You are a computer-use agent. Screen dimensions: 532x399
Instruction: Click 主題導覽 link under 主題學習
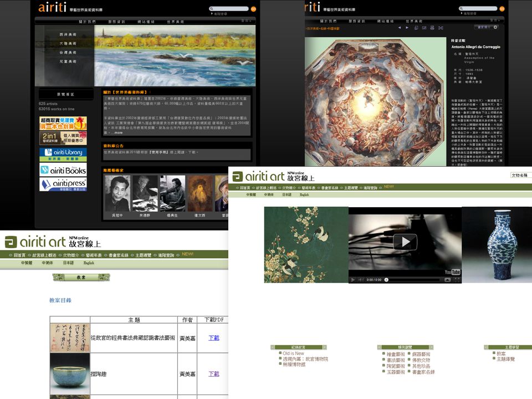pyautogui.click(x=505, y=359)
